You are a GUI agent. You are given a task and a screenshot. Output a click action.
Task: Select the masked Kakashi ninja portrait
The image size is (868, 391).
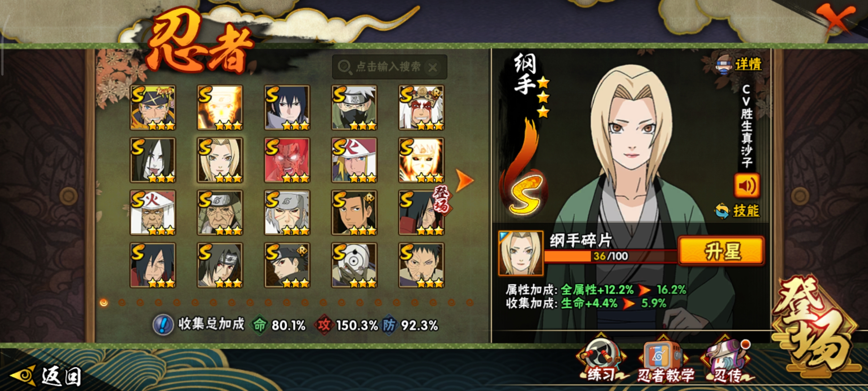(354, 108)
